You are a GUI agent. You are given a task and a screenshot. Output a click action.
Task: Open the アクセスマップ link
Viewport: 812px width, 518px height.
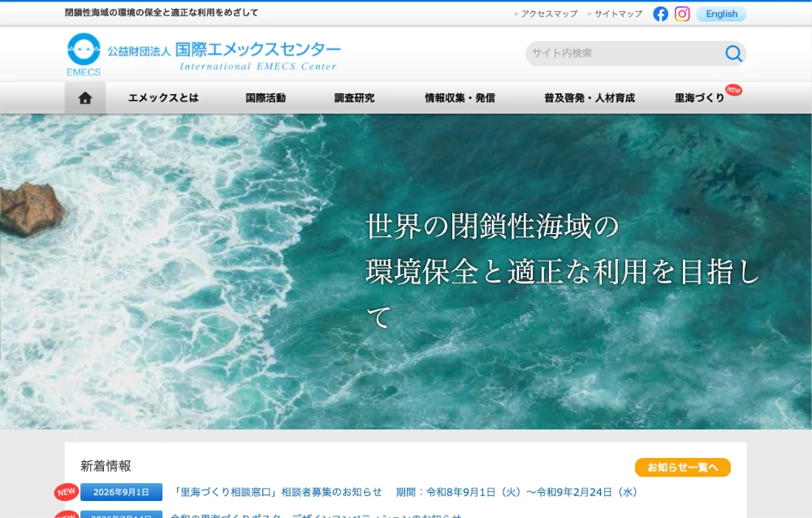tap(549, 14)
